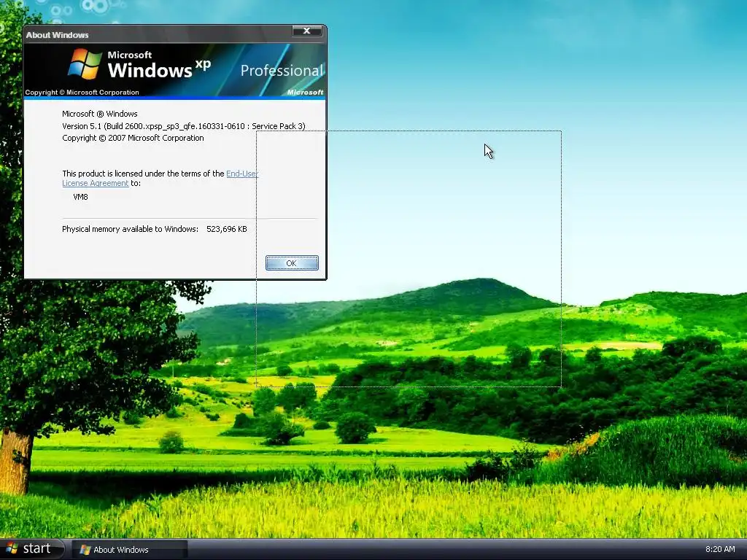Click the Windows XP logo in banner
Viewport: 747px width, 560px height.
pos(85,63)
